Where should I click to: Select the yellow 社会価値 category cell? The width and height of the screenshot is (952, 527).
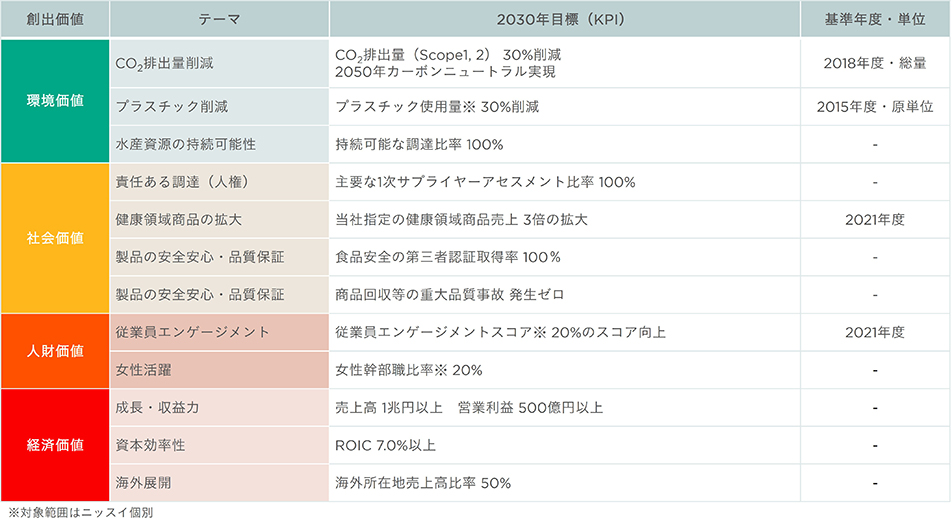click(x=55, y=238)
